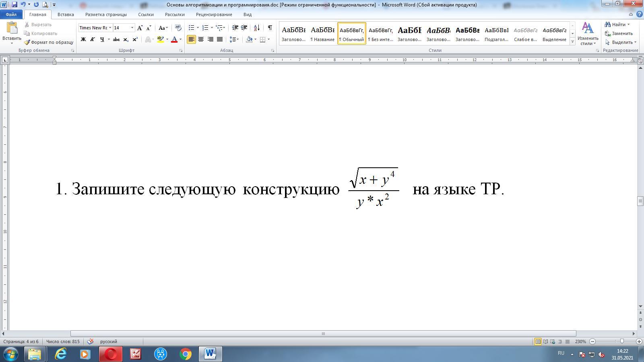Click the Заменить (Replace) button
The width and height of the screenshot is (644, 362).
point(619,33)
